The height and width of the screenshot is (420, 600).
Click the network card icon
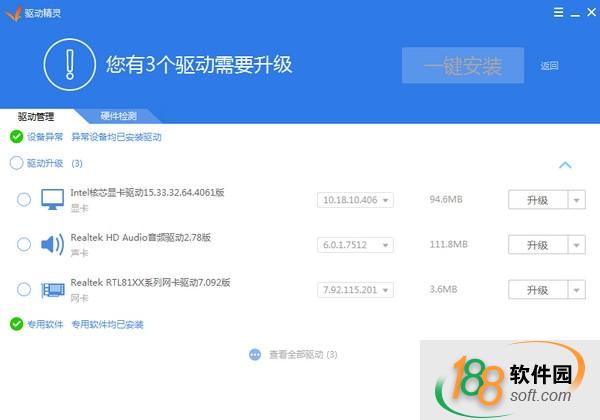[52, 289]
